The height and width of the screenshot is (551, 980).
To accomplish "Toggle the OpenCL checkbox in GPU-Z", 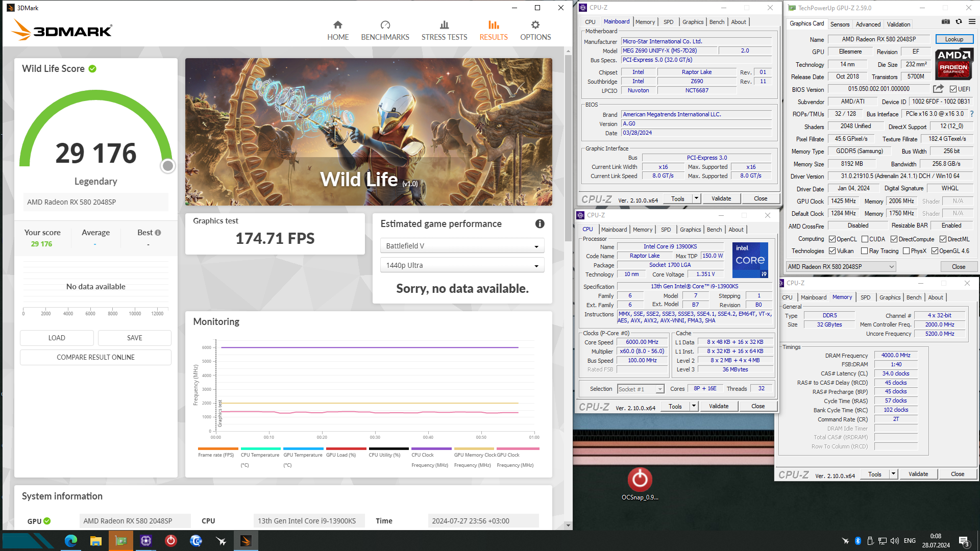I will tap(832, 239).
